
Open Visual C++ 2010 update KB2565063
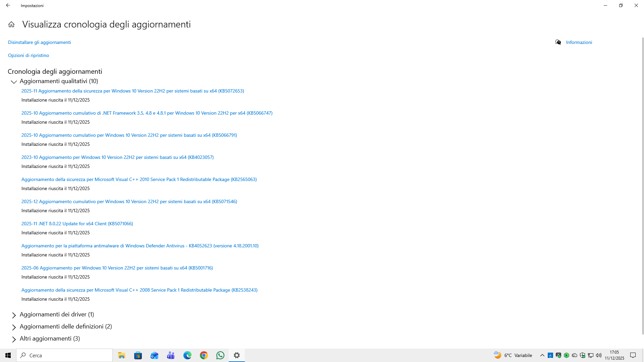coord(139,179)
